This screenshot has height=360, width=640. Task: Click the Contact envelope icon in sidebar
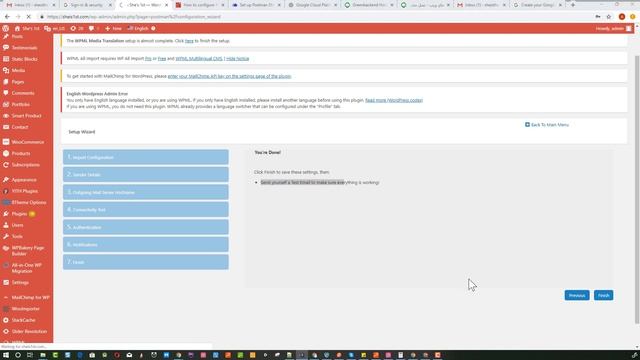(6, 127)
